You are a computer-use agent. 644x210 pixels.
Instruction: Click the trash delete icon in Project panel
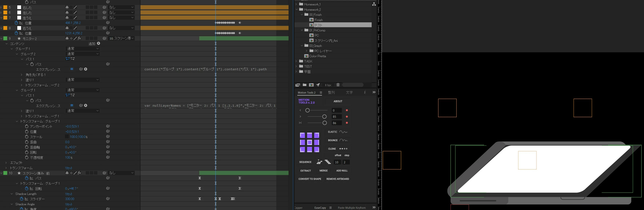pyautogui.click(x=338, y=85)
